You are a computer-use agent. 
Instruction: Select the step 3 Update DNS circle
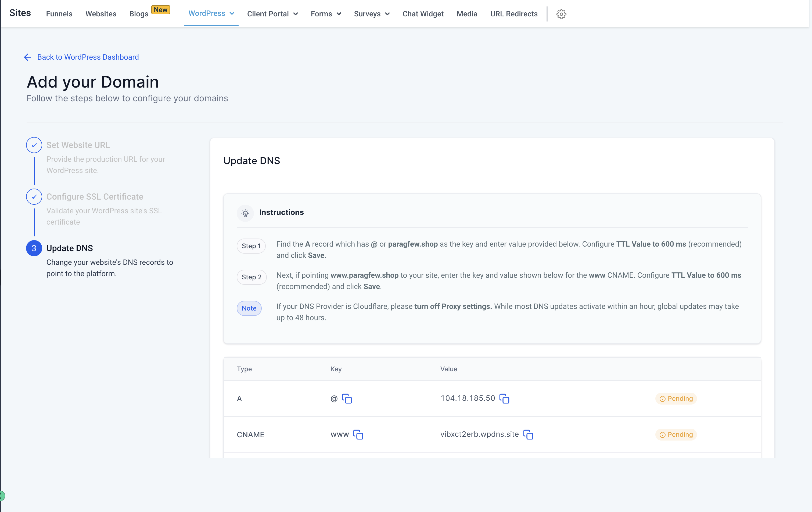34,248
